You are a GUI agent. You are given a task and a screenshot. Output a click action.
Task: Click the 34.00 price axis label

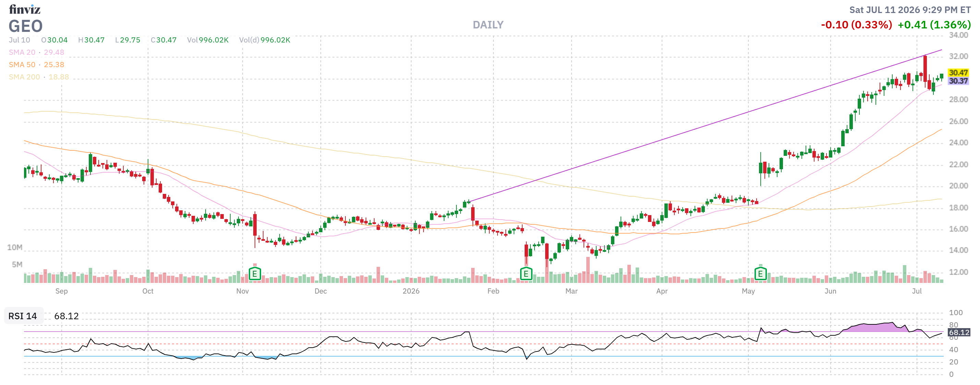(x=958, y=35)
